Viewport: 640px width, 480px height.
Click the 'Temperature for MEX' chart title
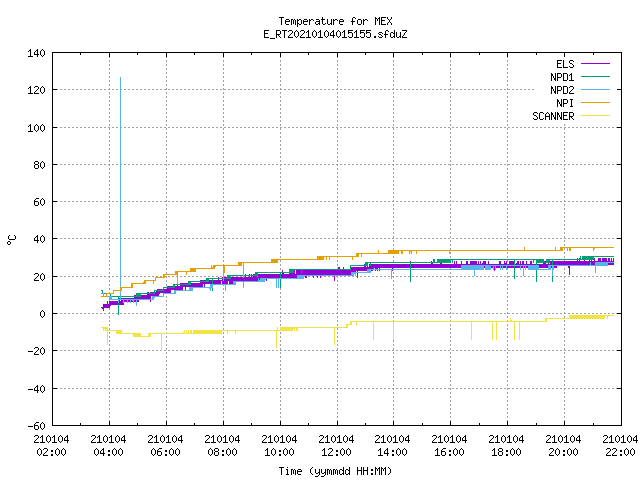click(x=335, y=21)
